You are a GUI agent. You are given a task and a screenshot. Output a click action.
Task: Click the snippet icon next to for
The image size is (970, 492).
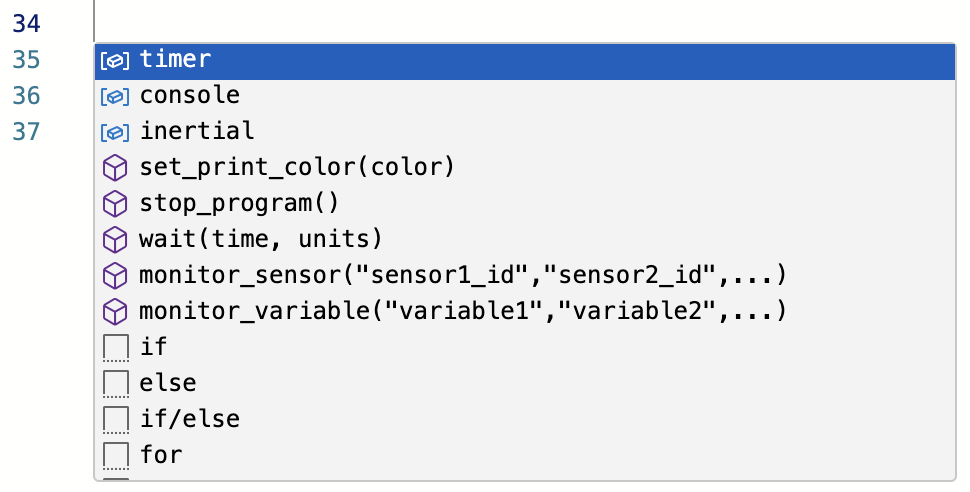point(116,456)
